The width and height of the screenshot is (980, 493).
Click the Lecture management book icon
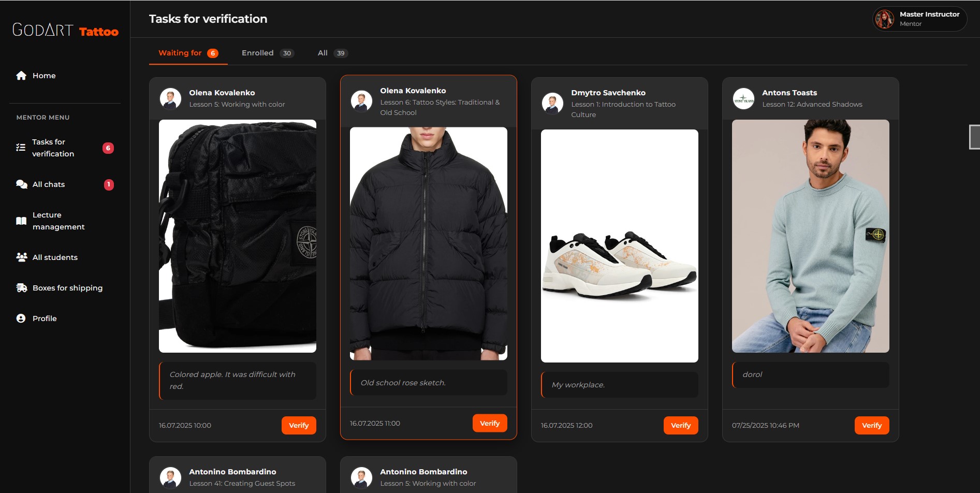tap(21, 221)
